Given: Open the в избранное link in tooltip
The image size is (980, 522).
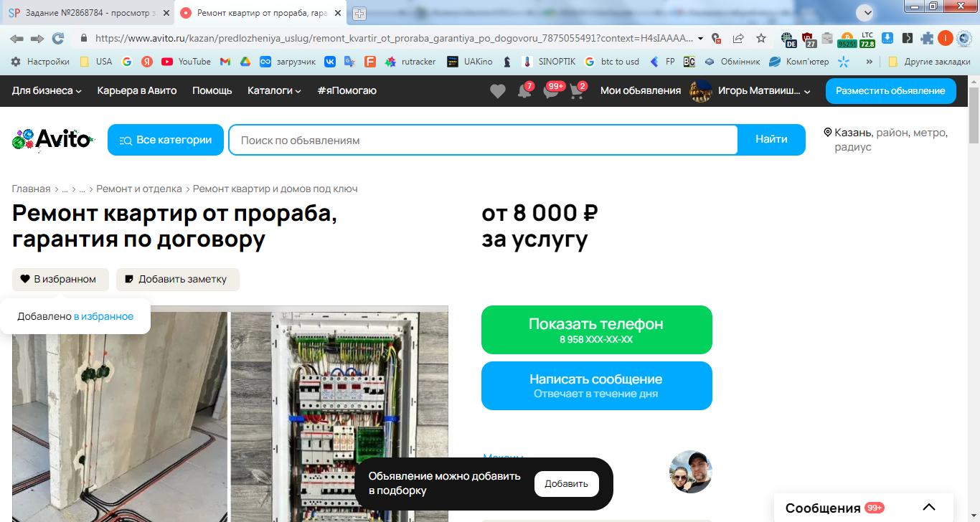Looking at the screenshot, I should tap(103, 316).
